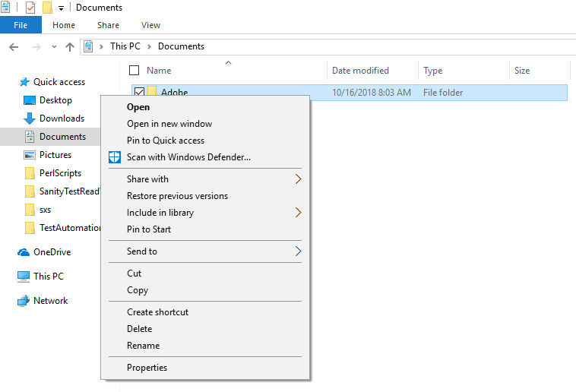Open the recent locations dropdown arrow
The height and width of the screenshot is (392, 576).
tap(55, 46)
